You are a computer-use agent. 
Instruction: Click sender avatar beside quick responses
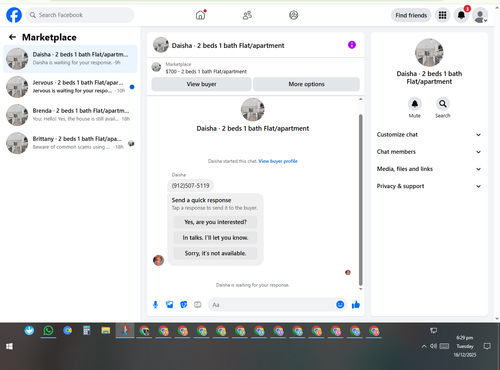pos(158,260)
